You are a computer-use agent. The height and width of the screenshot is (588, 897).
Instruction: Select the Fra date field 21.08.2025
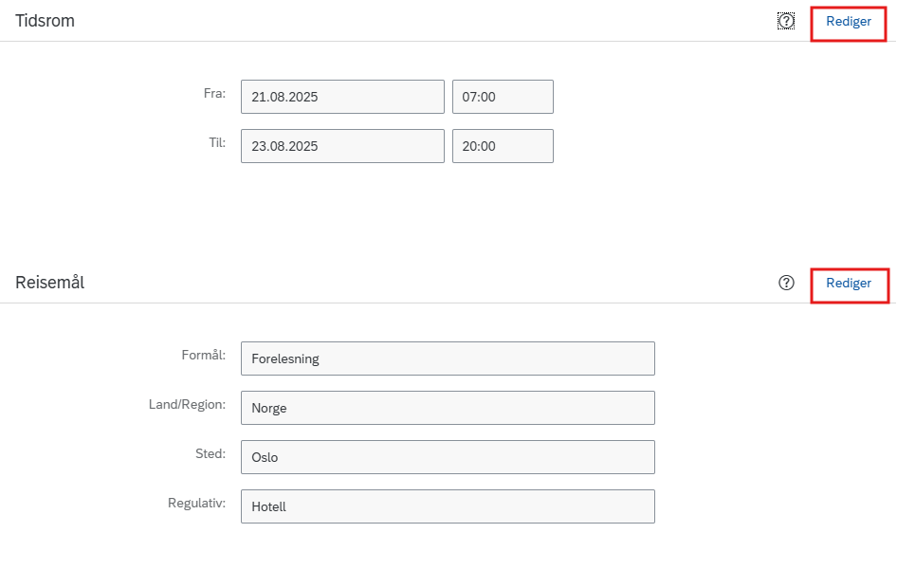pos(342,97)
